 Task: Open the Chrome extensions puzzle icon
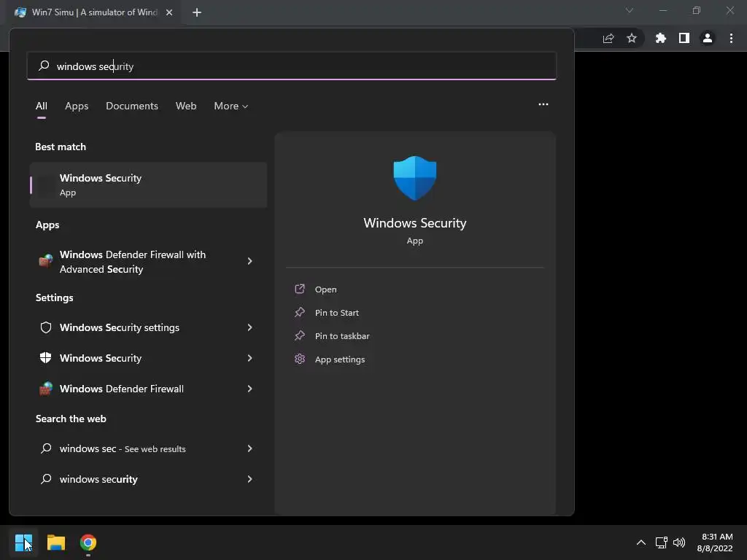click(661, 38)
